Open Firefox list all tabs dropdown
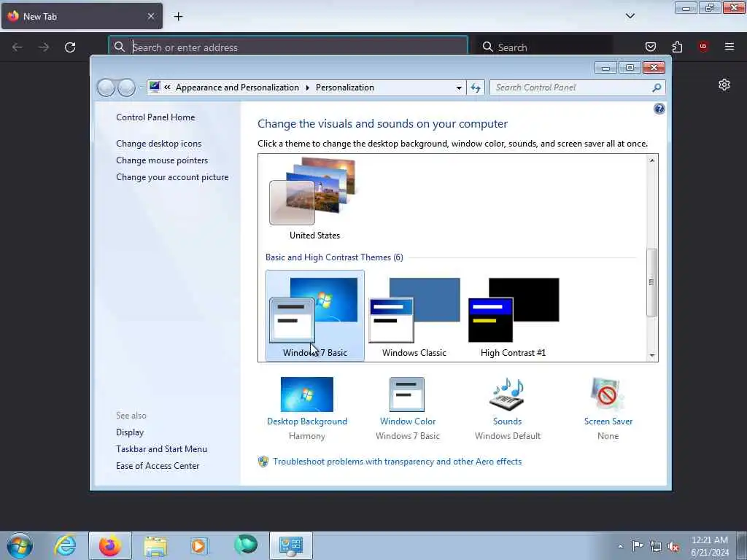747x560 pixels. [630, 16]
